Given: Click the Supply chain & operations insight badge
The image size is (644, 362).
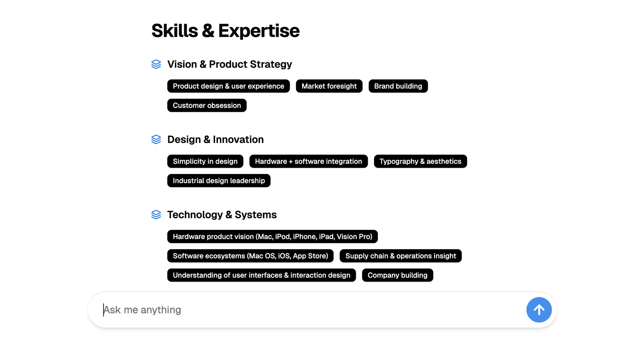Looking at the screenshot, I should pyautogui.click(x=400, y=256).
